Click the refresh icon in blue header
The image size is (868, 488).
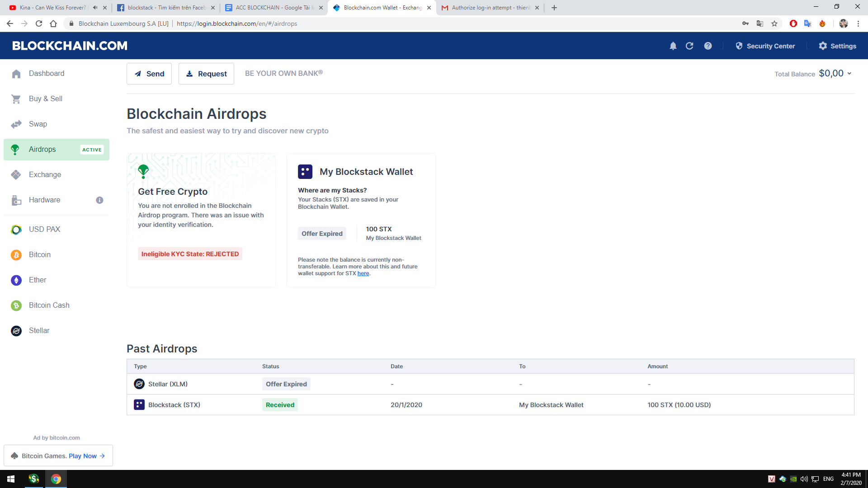(689, 46)
